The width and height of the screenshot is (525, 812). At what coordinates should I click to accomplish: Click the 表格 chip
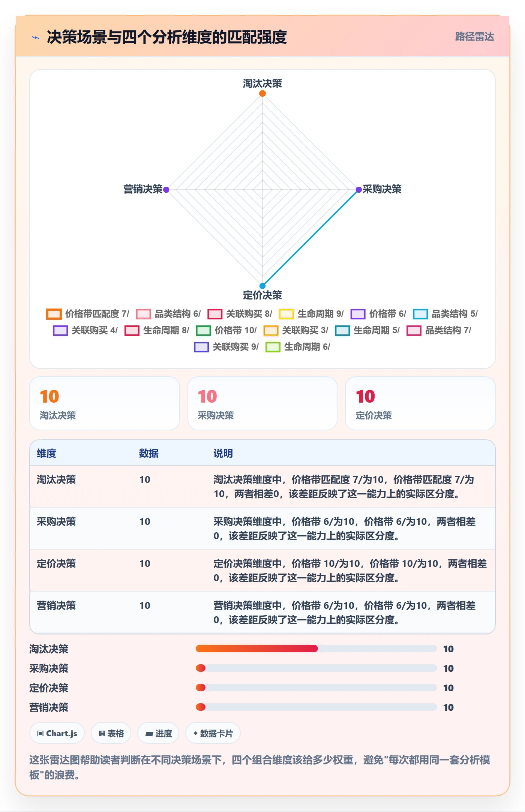point(111,733)
